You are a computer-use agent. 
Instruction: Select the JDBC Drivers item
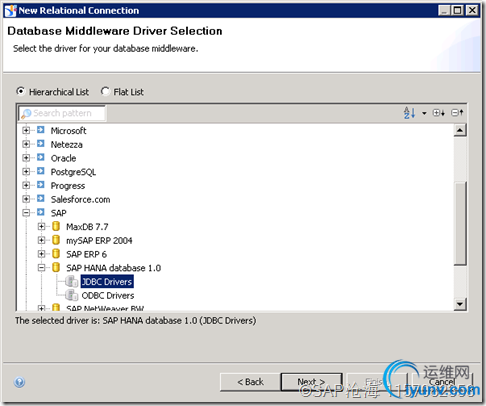[x=107, y=282]
